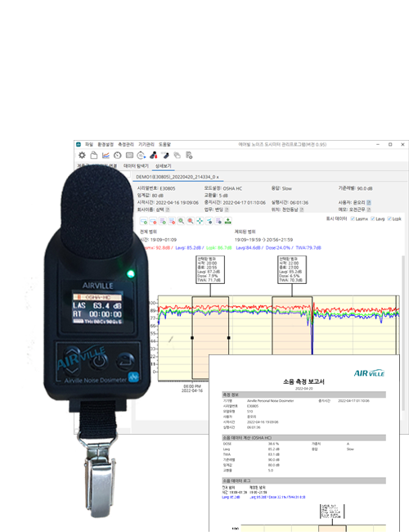Toggle the Lcpk display checkbox

pyautogui.click(x=389, y=219)
